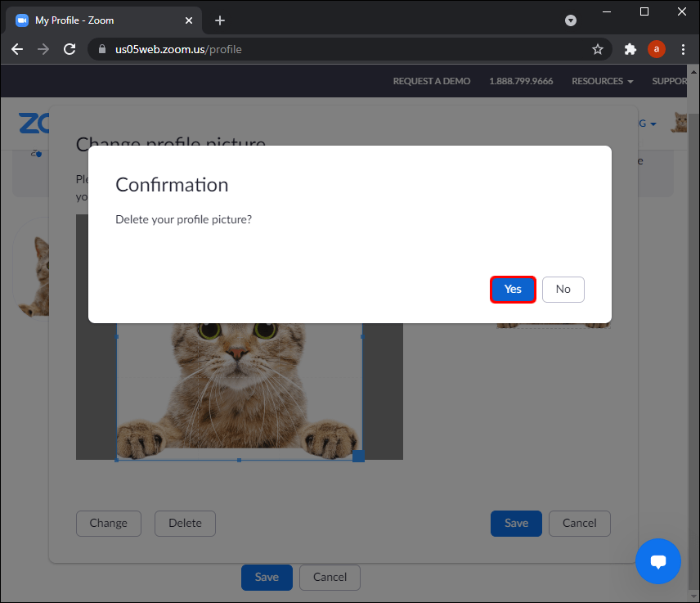This screenshot has width=700, height=603.
Task: Open the Chrome extensions puzzle icon
Action: [x=630, y=49]
